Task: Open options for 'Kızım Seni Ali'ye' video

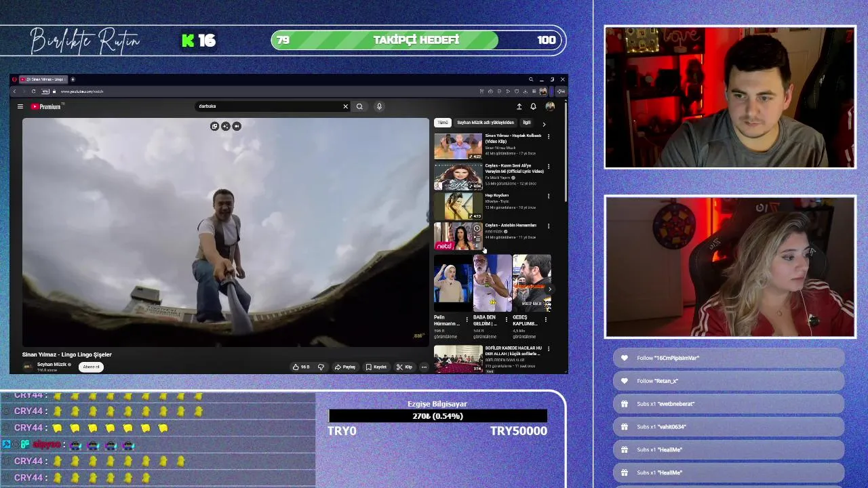Action: 549,166
